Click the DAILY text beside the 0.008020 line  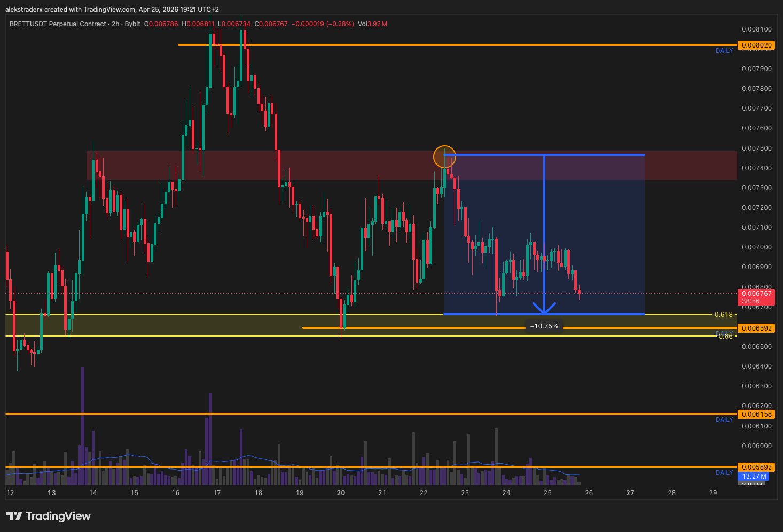point(724,51)
